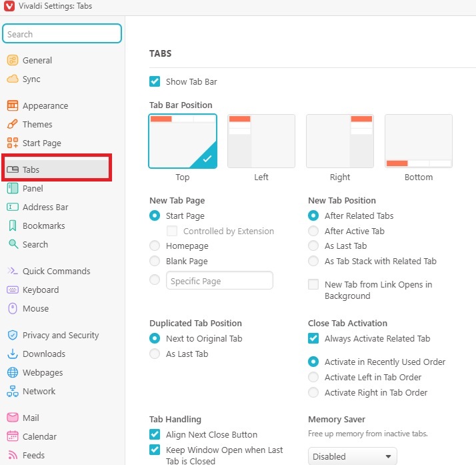Select Activate Left in Tab Order
This screenshot has width=476, height=465.
coord(313,377)
